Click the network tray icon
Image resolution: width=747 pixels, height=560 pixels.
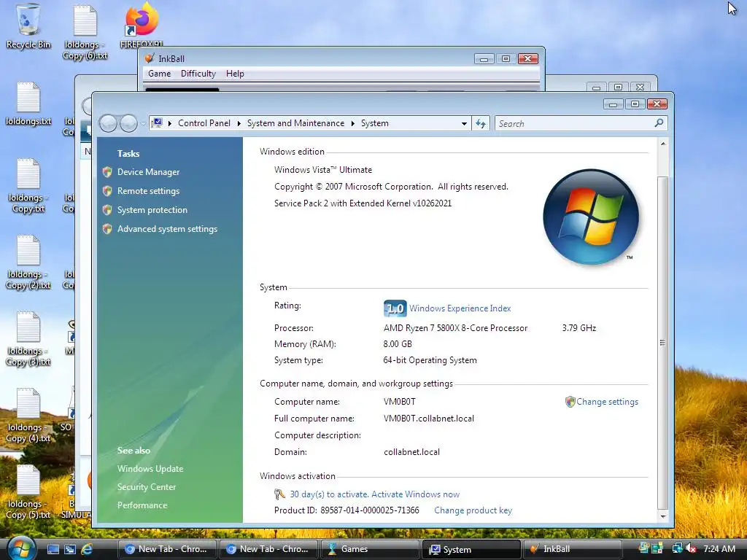(677, 548)
